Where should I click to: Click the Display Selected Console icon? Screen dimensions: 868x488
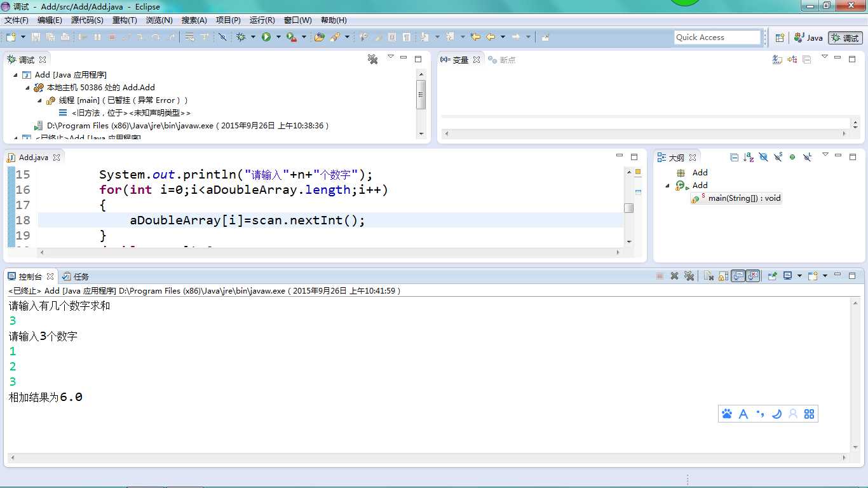point(787,276)
